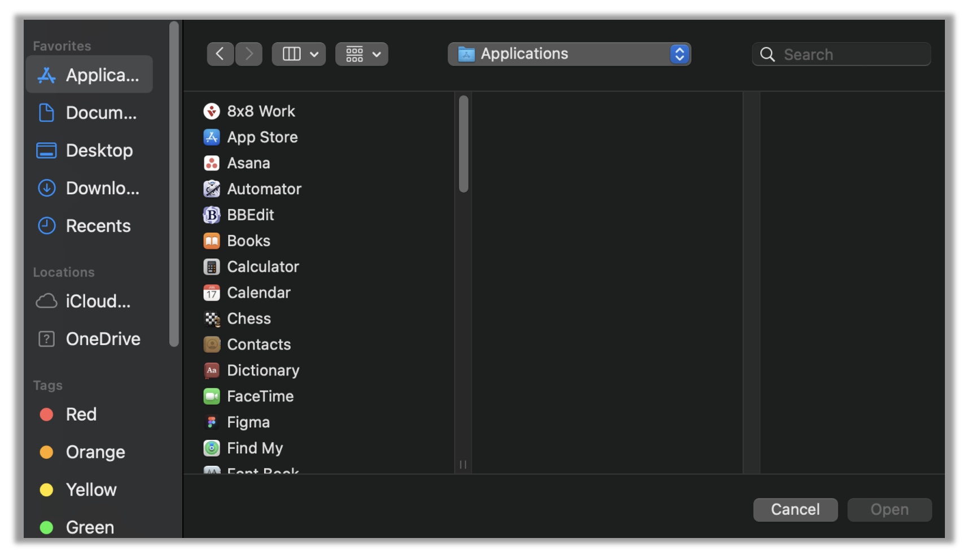Click the BBEdit app icon
Screen dimensions: 972x560
[212, 215]
